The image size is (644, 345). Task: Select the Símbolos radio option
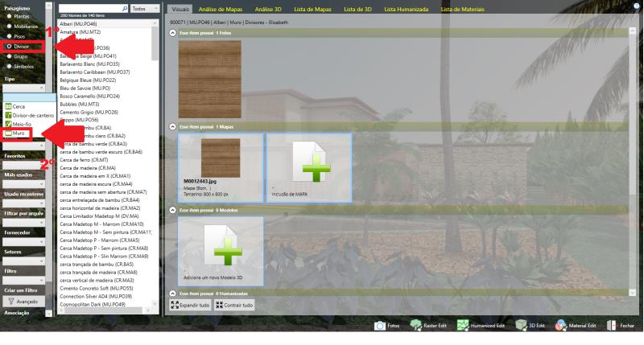click(9, 67)
